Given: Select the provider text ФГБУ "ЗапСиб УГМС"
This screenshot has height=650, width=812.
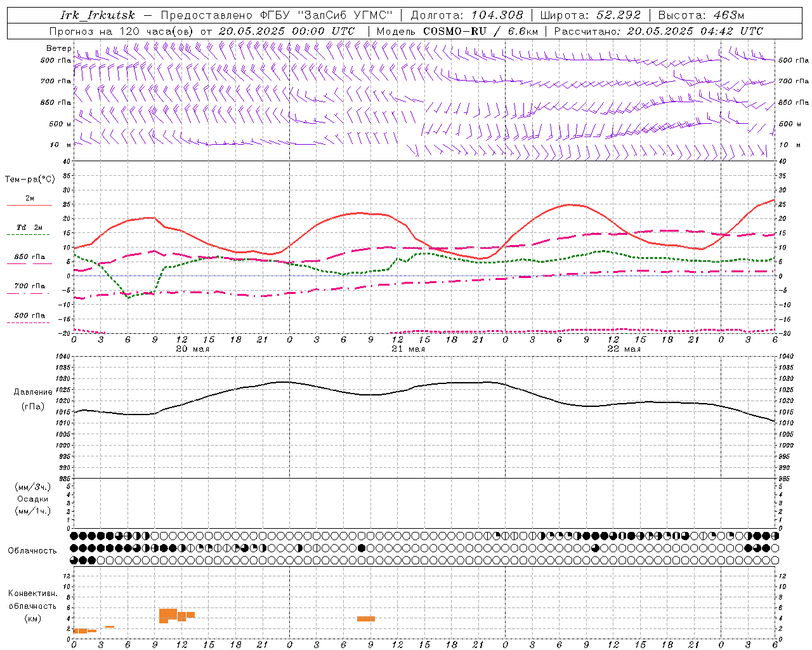Looking at the screenshot, I should coord(327,15).
